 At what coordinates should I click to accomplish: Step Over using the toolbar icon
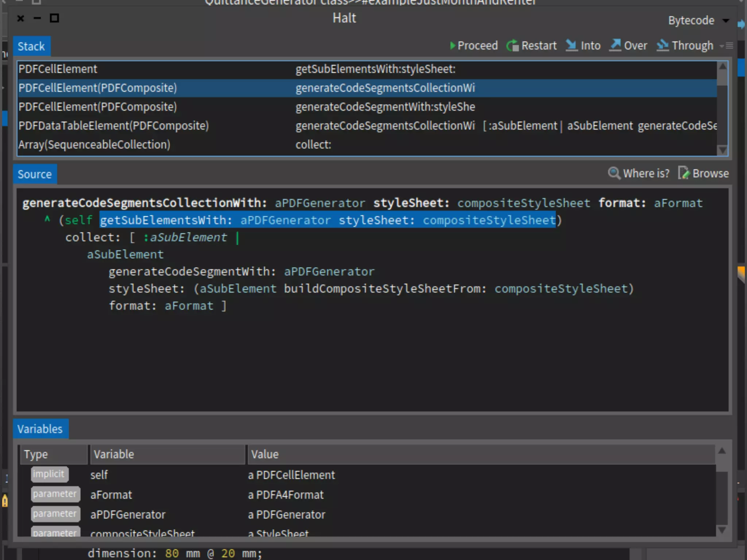(x=615, y=46)
